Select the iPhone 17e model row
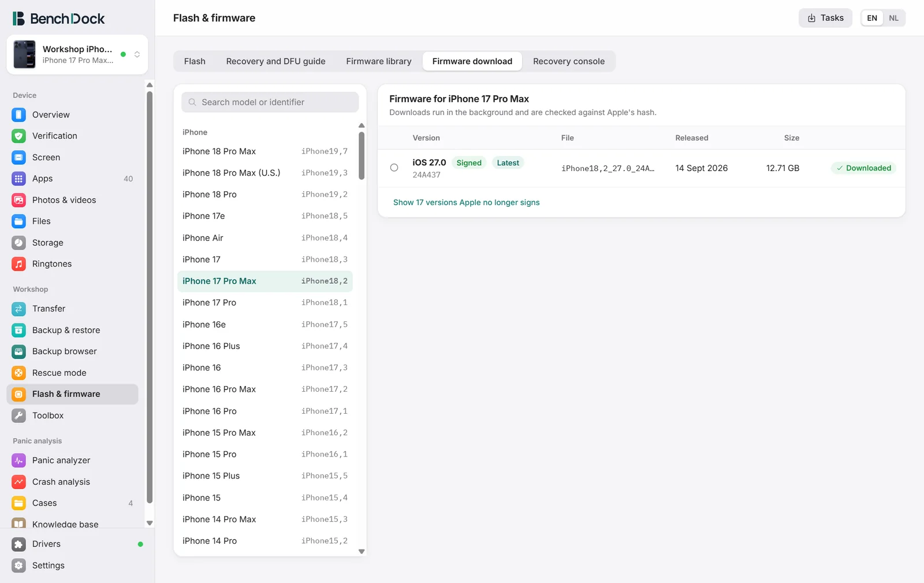 point(265,216)
